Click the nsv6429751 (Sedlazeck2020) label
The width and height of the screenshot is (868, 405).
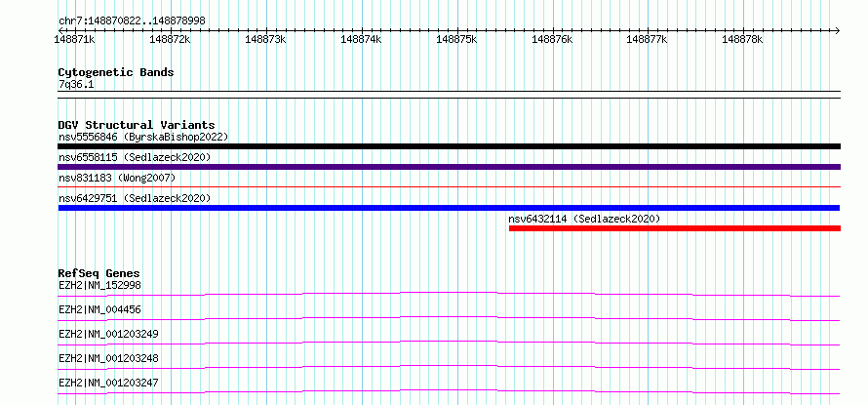pyautogui.click(x=135, y=198)
